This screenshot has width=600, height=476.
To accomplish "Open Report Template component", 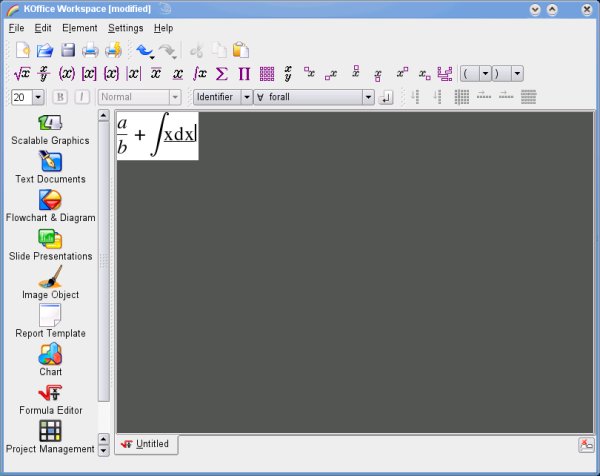I will pyautogui.click(x=50, y=321).
